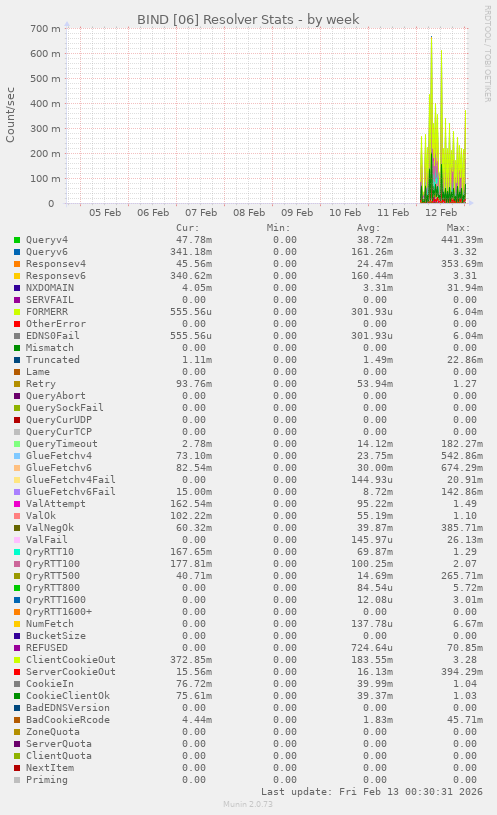The width and height of the screenshot is (497, 815).
Task: Select the GlueFetchv6 legend label
Action: [x=59, y=468]
